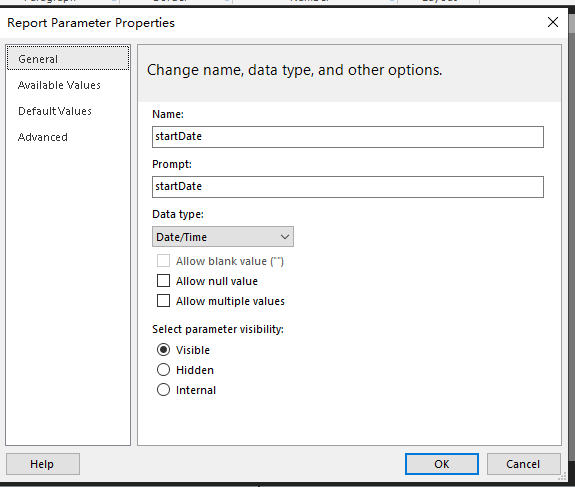This screenshot has height=487, width=575.
Task: Check Allow multiple values option
Action: pos(163,301)
